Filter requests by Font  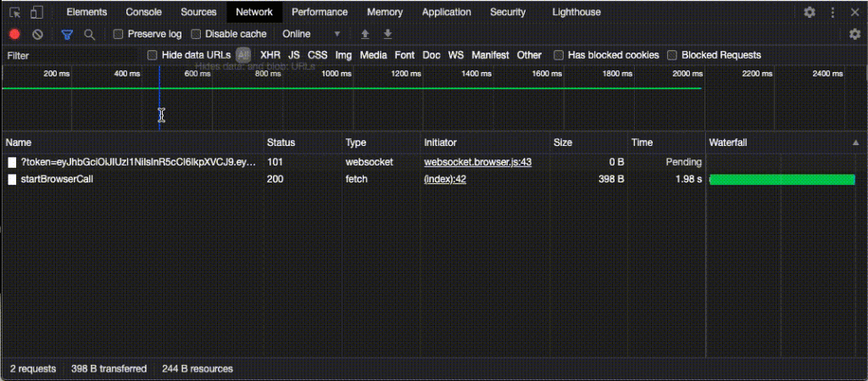404,55
